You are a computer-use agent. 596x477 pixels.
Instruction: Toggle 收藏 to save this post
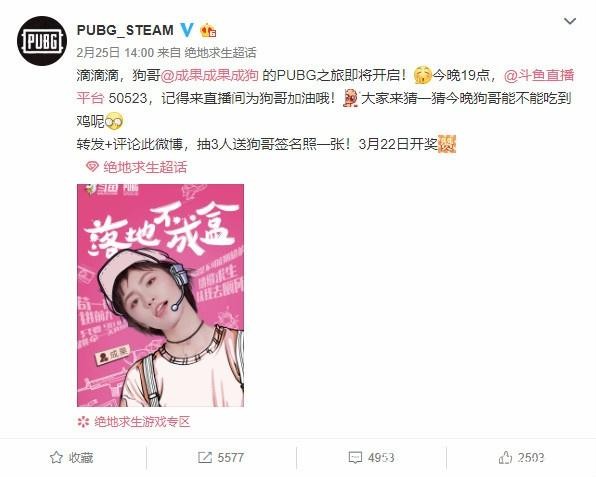coord(71,457)
